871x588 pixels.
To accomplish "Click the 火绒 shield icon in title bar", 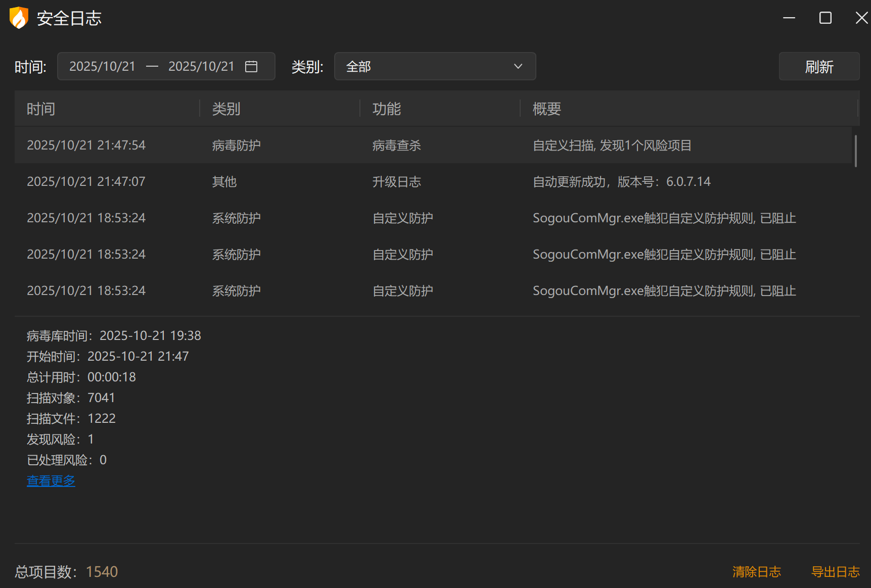I will pos(18,18).
